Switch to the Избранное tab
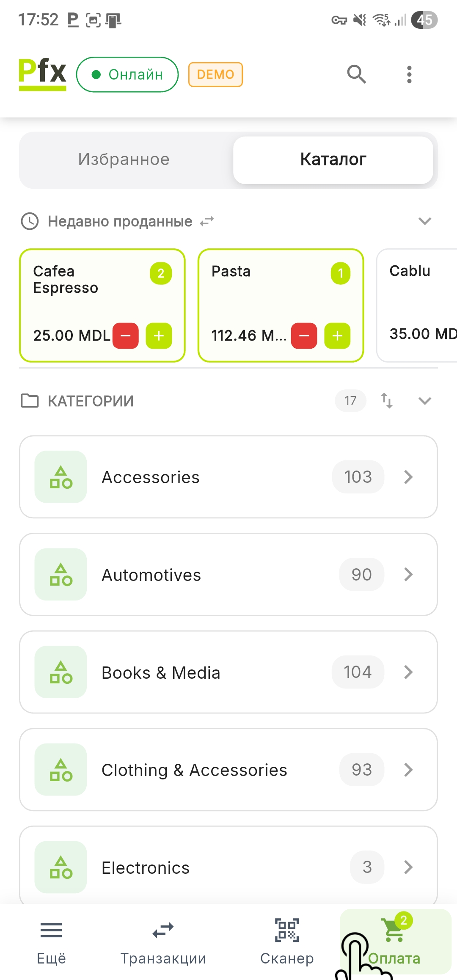The width and height of the screenshot is (457, 980). point(124,160)
